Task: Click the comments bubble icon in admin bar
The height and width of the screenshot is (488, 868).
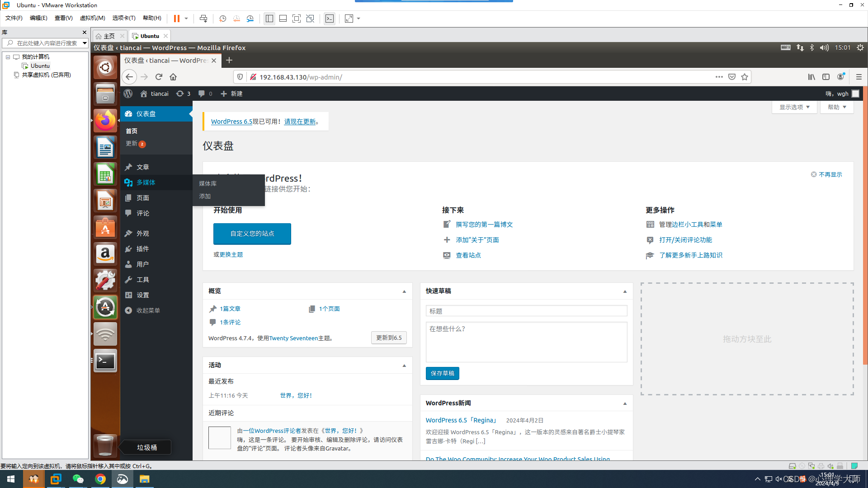Action: pyautogui.click(x=202, y=94)
